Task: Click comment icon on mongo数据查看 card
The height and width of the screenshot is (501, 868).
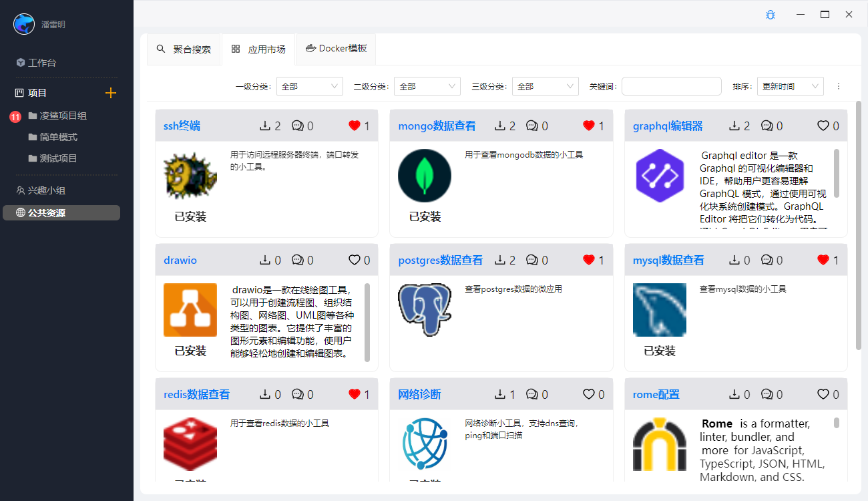Action: 532,126
